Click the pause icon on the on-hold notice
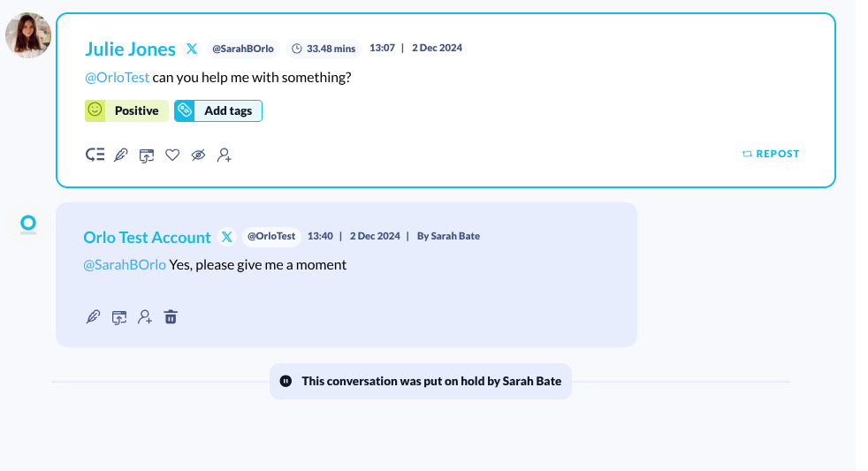Screen dimensions: 868x471 pos(286,381)
